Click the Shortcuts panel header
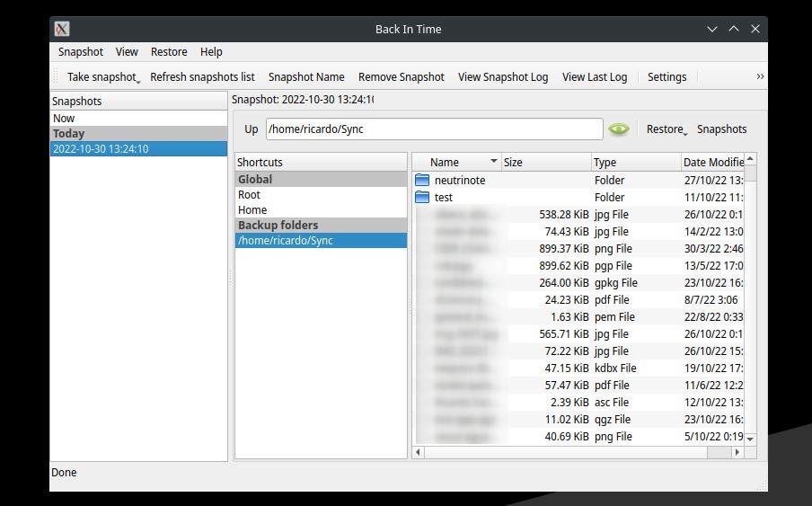 tap(321, 162)
